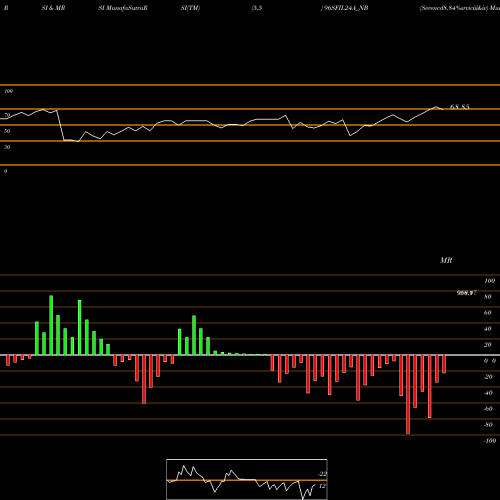Click the RSI value label '68.85'
Screen dimensions: 500x500
click(x=460, y=107)
